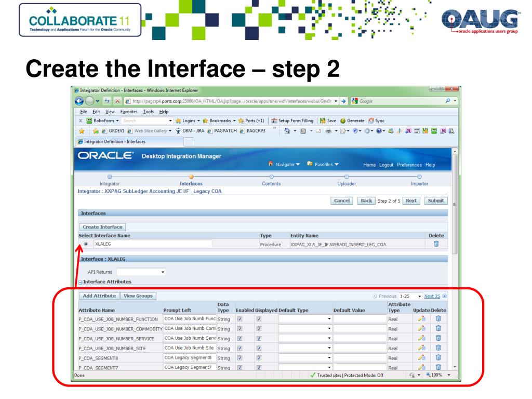532x399 pixels.
Task: Toggle Enabled checkbox for P_COA_SEGMENT8
Action: [240, 358]
